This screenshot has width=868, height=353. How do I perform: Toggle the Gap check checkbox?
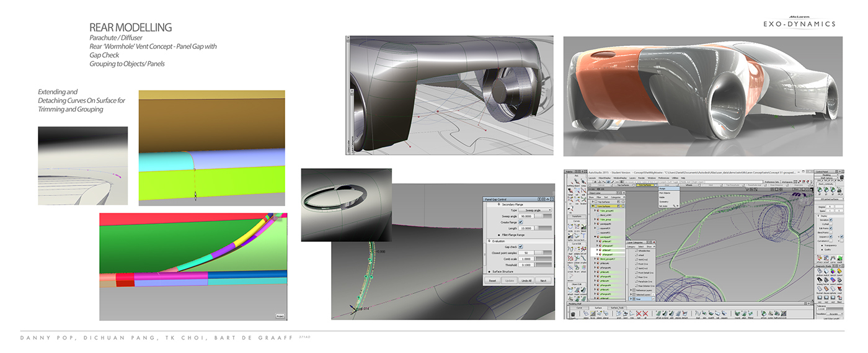(x=520, y=246)
